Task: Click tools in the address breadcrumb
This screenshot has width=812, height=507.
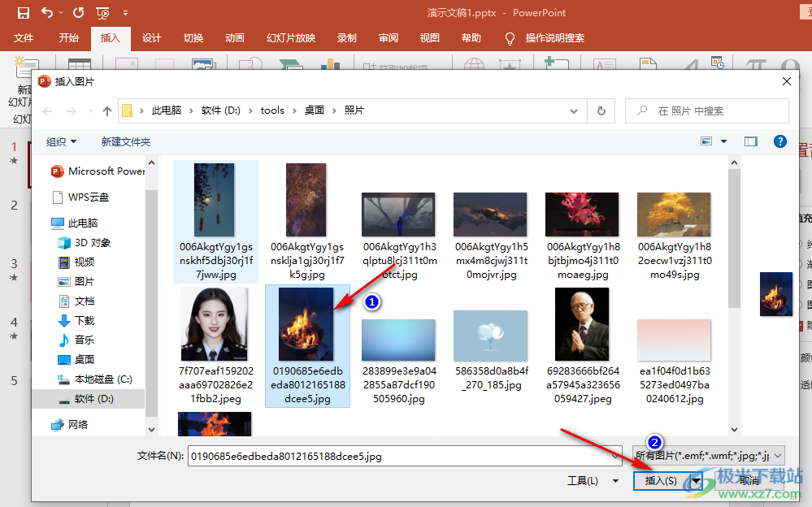Action: (272, 110)
